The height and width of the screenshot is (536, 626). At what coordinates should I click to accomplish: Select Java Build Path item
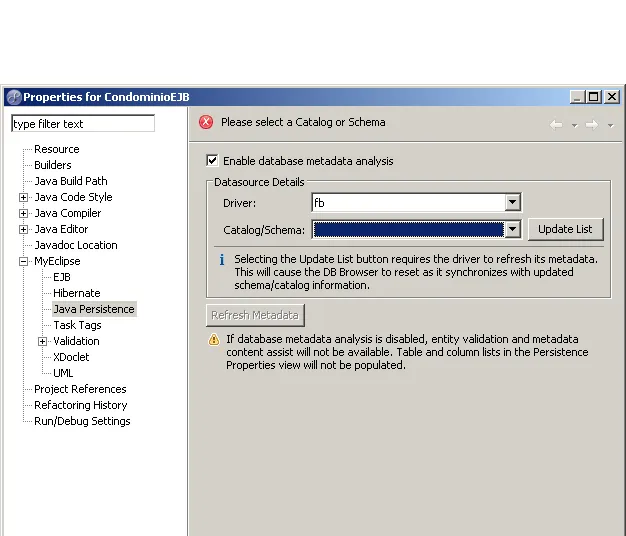click(x=71, y=181)
